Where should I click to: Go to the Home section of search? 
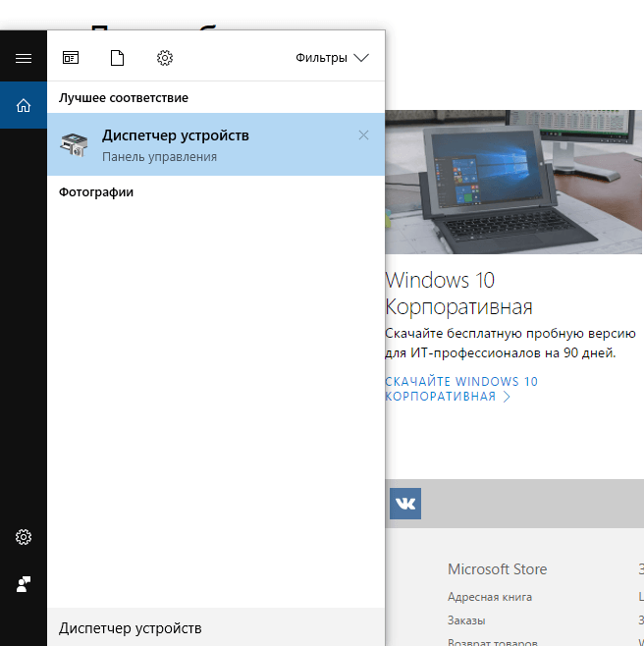click(x=24, y=105)
